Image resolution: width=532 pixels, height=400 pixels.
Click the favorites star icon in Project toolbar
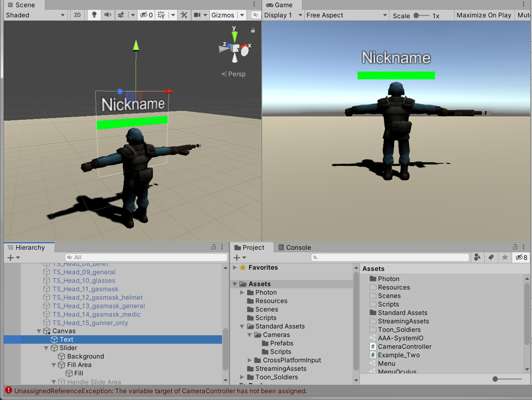[504, 258]
